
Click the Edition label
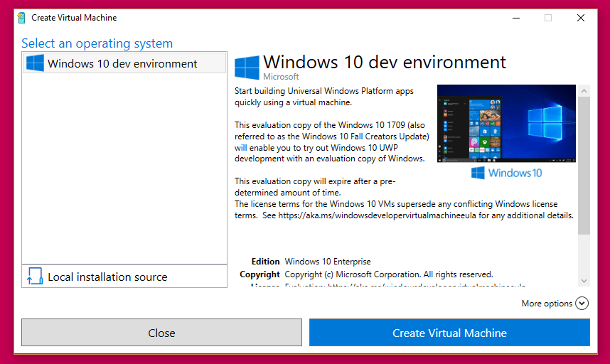[x=265, y=262]
